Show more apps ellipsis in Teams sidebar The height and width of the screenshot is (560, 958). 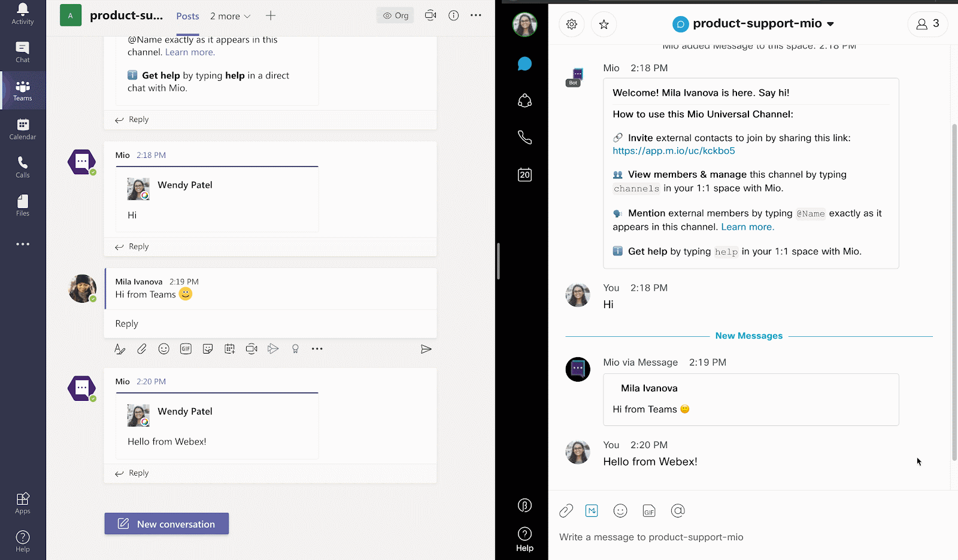tap(23, 244)
